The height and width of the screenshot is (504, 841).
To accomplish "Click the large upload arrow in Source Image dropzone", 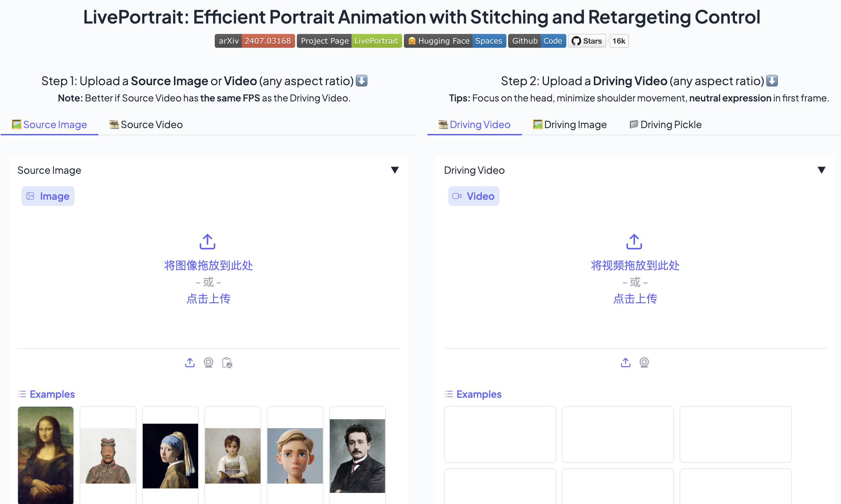I will tap(207, 242).
